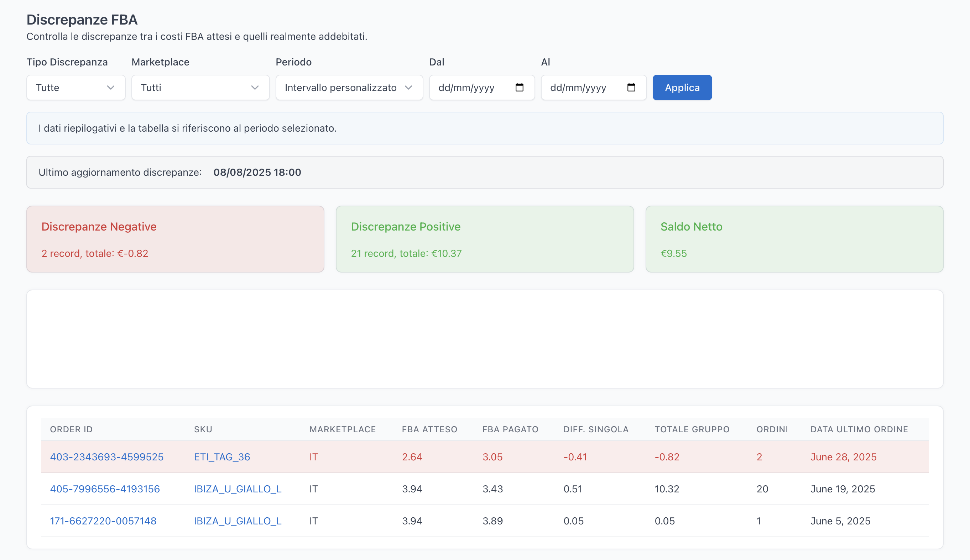This screenshot has width=970, height=560.
Task: Expand the Periodo dropdown chevron
Action: tap(409, 88)
